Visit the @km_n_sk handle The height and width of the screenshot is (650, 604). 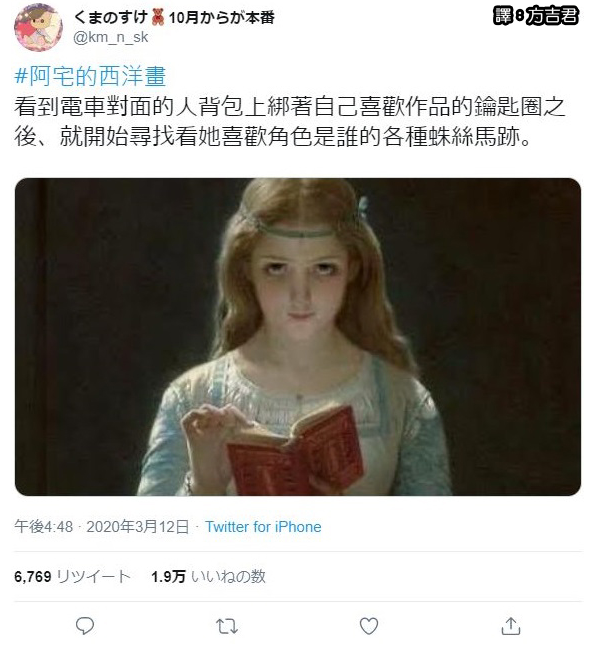pyautogui.click(x=111, y=37)
